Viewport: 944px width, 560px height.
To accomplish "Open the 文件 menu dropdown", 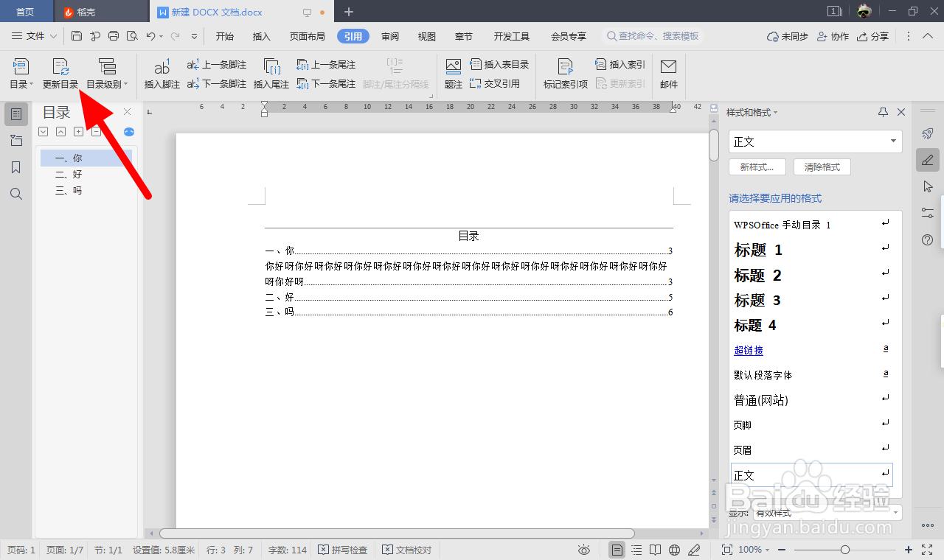I will pyautogui.click(x=35, y=36).
